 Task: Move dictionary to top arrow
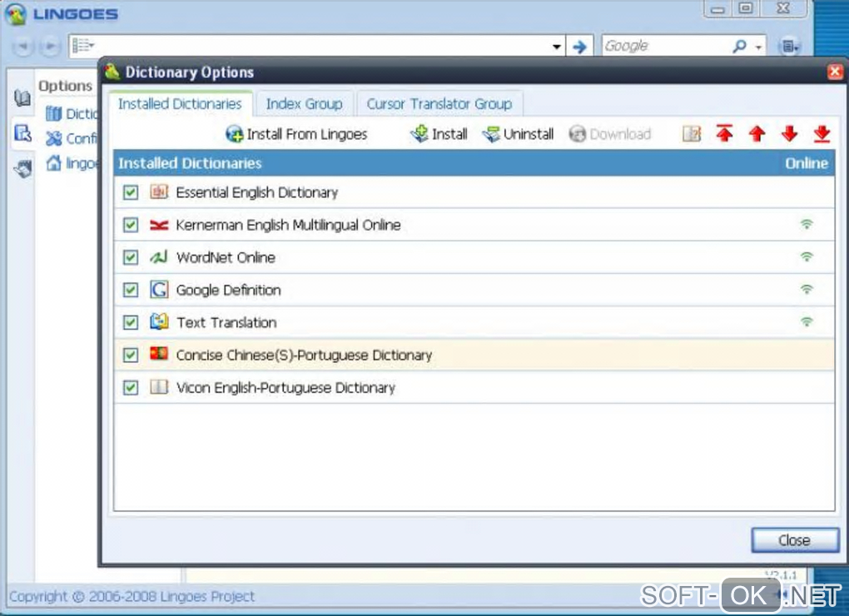pyautogui.click(x=724, y=133)
